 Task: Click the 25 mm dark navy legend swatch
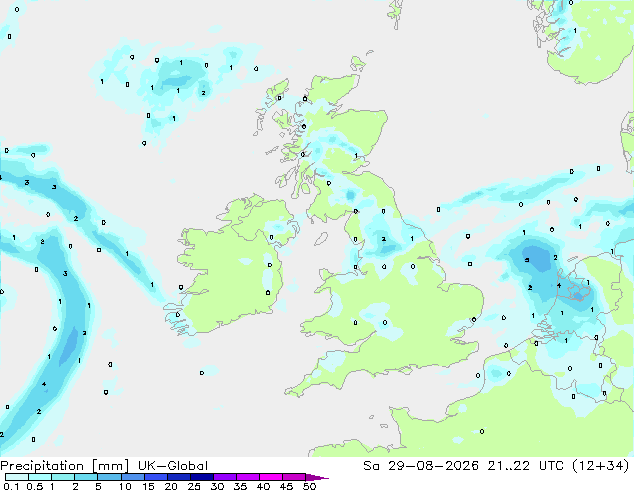[202, 477]
